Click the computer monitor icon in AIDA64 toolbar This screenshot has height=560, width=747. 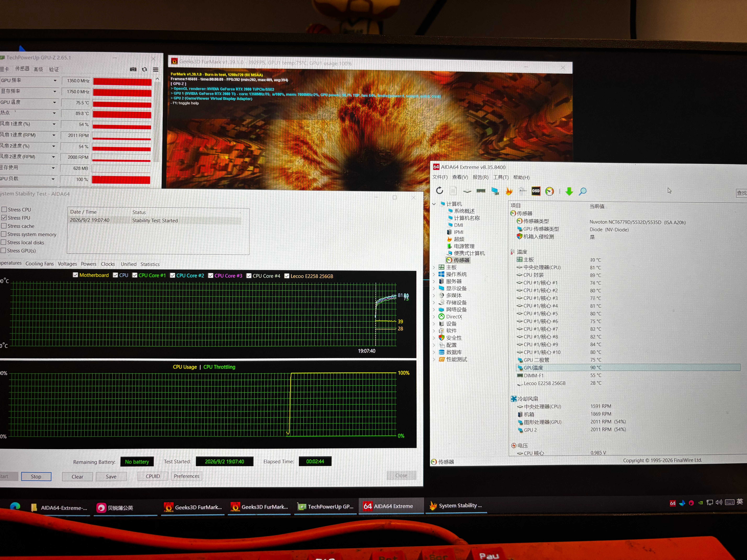point(495,191)
